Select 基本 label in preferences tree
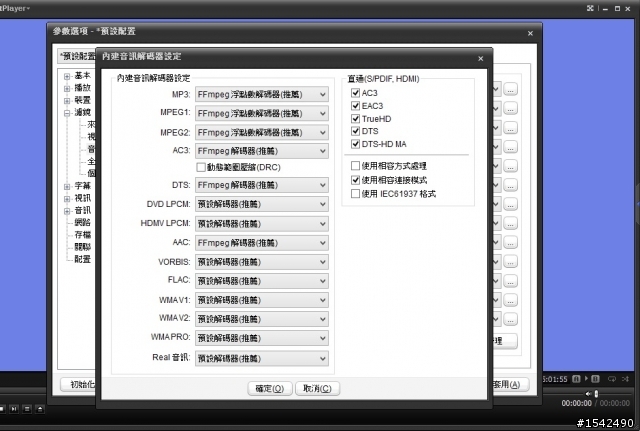640x431 pixels. 82,76
